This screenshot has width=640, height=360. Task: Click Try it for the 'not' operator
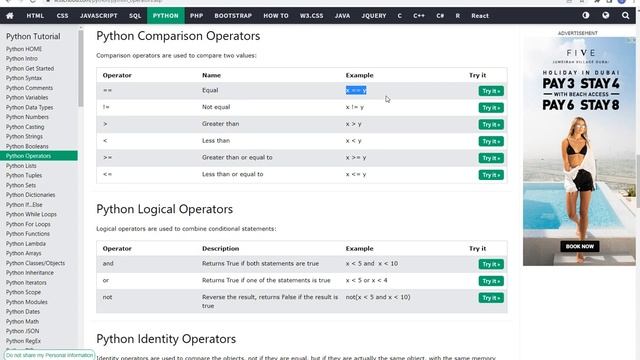coord(491,298)
